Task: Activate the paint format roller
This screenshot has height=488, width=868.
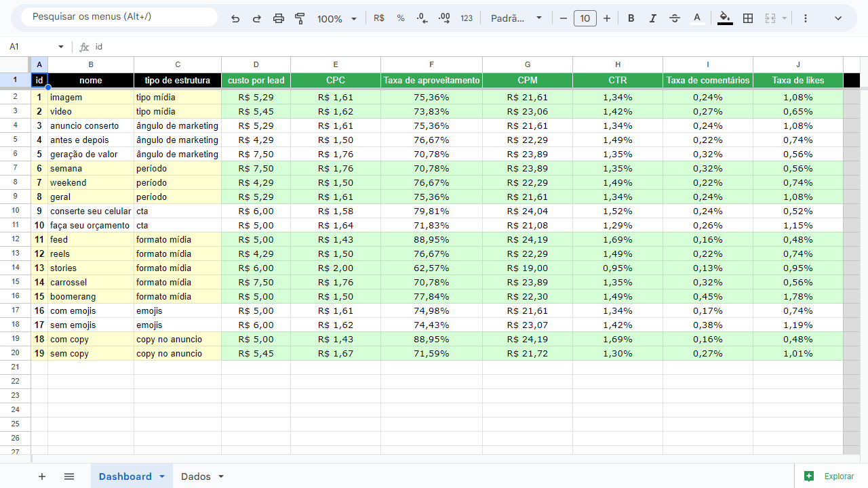Action: 300,19
